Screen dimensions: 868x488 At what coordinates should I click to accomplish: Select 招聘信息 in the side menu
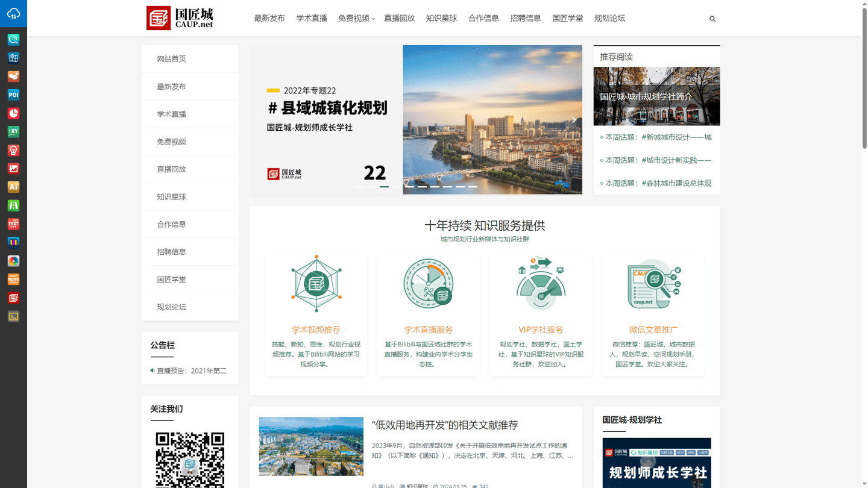point(190,252)
